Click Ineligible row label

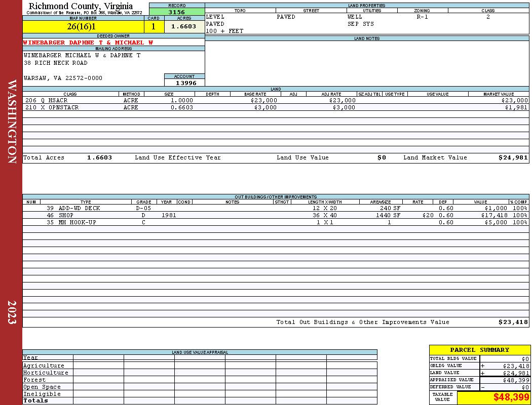click(x=42, y=394)
